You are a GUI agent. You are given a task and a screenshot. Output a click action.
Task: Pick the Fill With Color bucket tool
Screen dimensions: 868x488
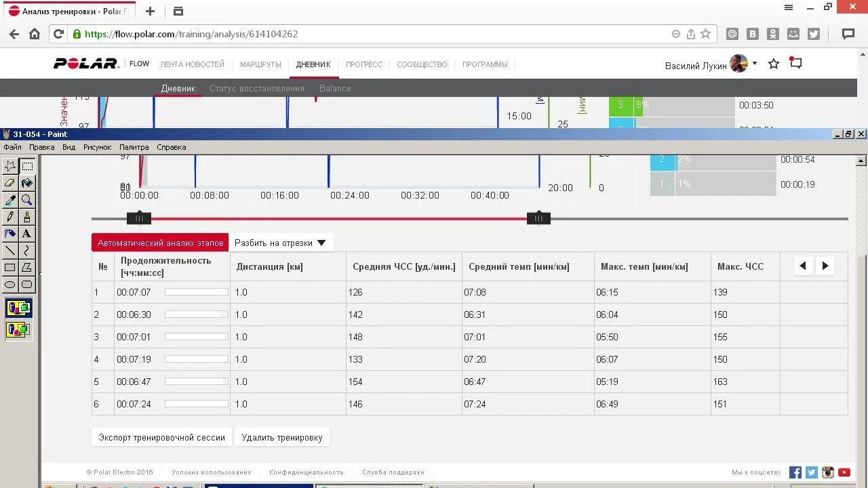pyautogui.click(x=27, y=183)
